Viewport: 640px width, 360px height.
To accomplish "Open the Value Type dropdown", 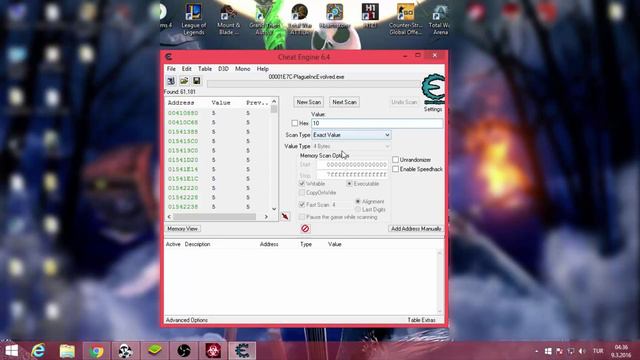I will (351, 146).
